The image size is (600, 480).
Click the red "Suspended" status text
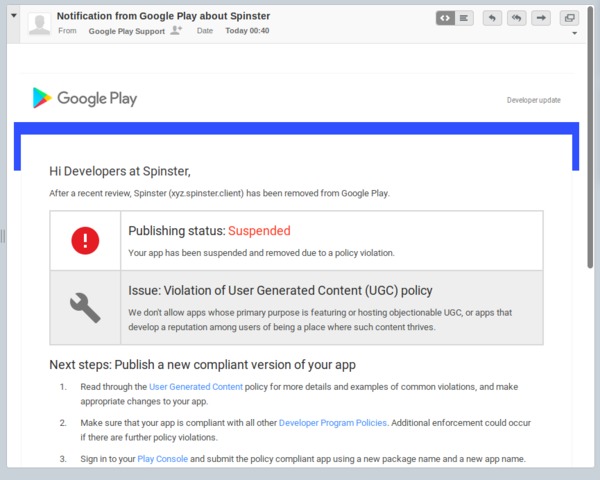click(259, 230)
